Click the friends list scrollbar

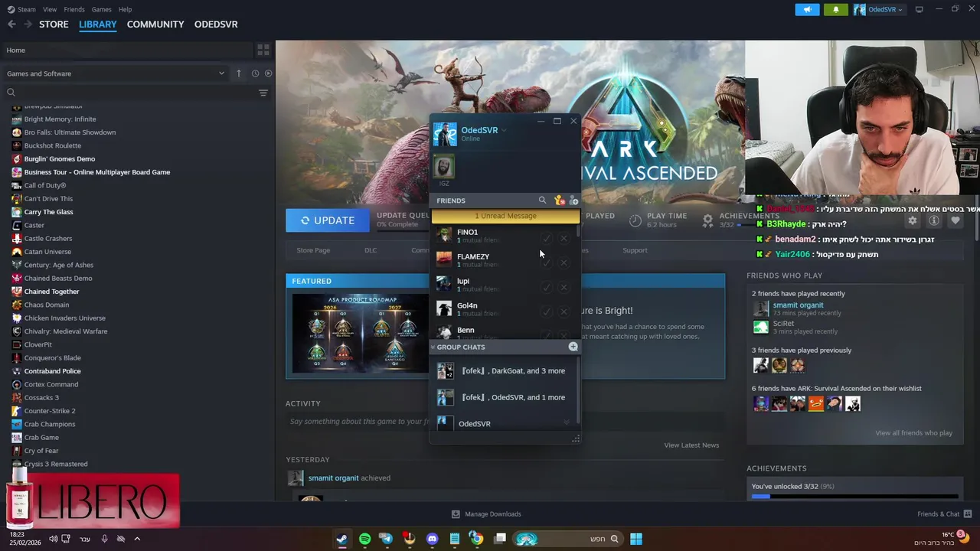578,230
